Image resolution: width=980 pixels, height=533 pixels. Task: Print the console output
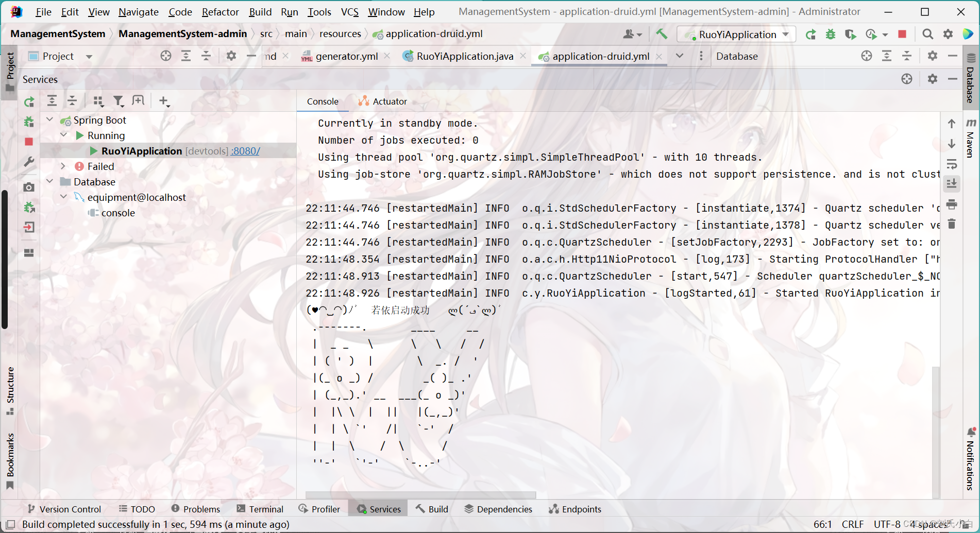pos(952,204)
